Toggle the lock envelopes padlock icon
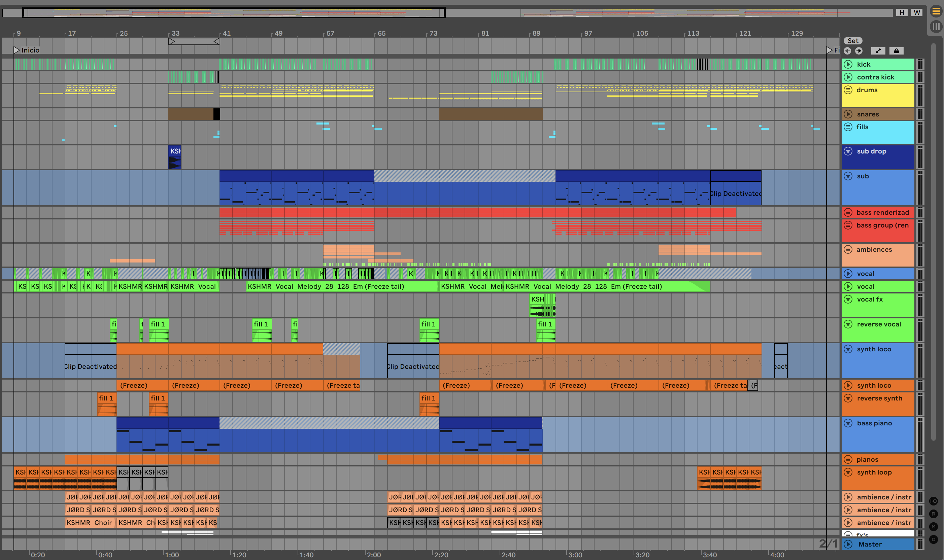This screenshot has width=944, height=560. (896, 51)
